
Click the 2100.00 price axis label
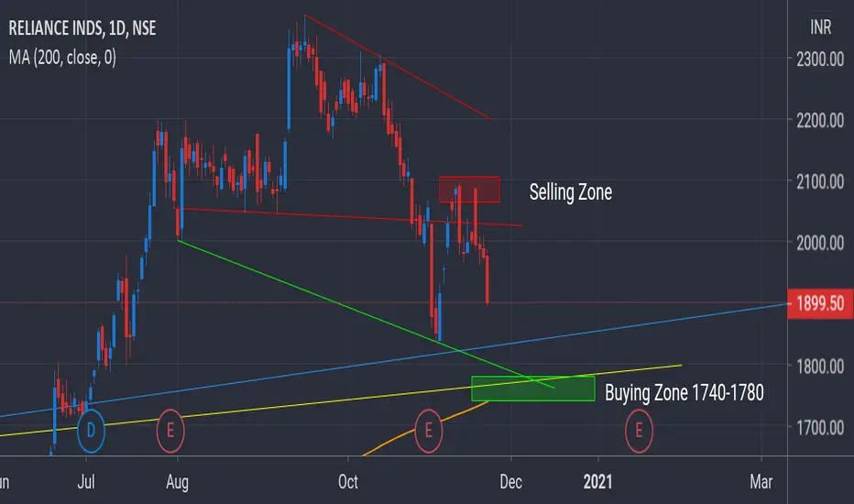(820, 181)
